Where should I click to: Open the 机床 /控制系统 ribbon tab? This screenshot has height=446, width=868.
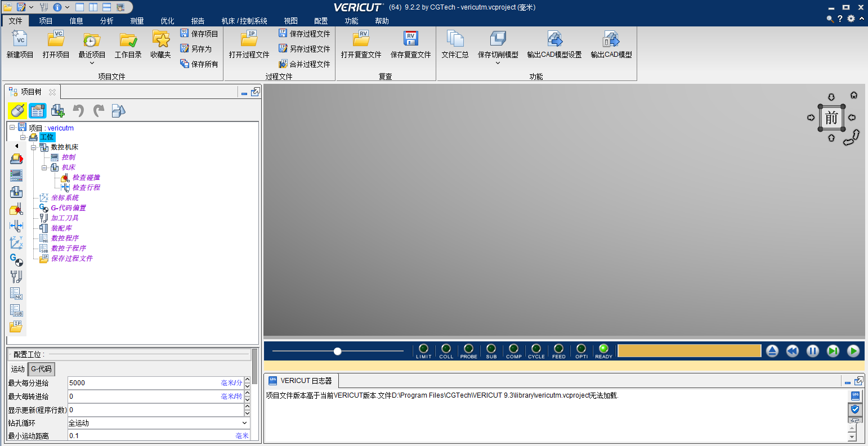click(x=244, y=21)
